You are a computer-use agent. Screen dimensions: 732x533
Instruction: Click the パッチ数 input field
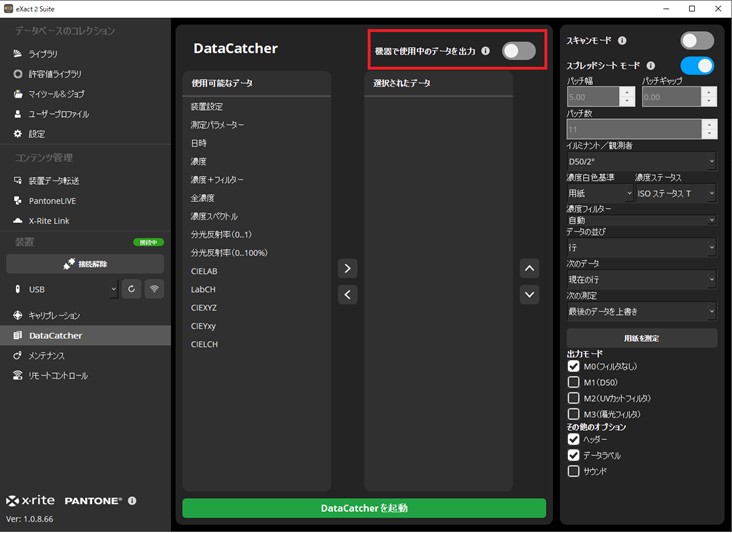click(x=634, y=129)
